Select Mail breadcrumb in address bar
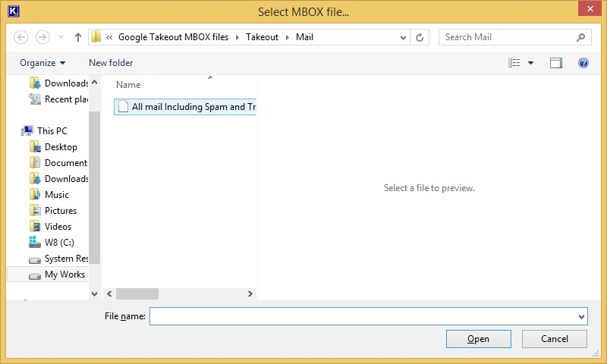The height and width of the screenshot is (364, 607). click(x=305, y=37)
